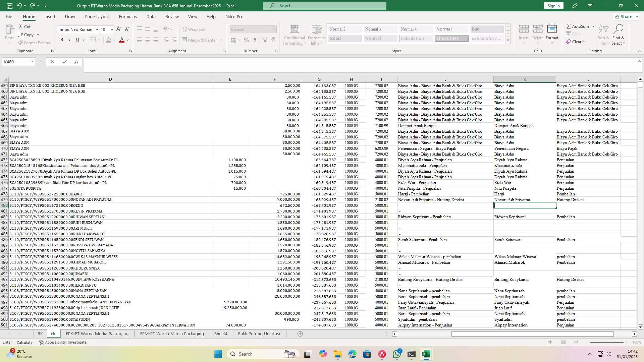Open the Number Format dropdown
Screen dimensions: 644x362
[x=274, y=29]
